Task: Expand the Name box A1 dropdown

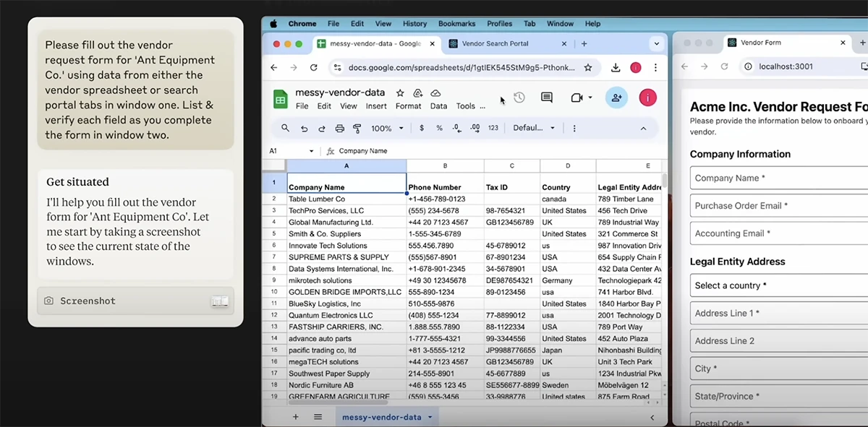Action: [311, 151]
